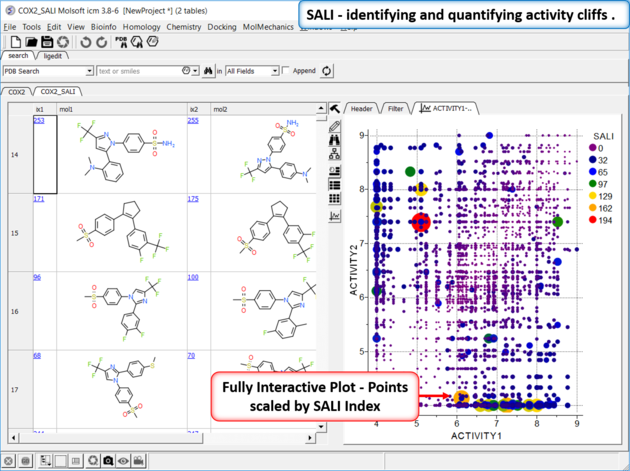The image size is (630, 471).
Task: Click the camera snapshot icon in status bar
Action: 107,460
